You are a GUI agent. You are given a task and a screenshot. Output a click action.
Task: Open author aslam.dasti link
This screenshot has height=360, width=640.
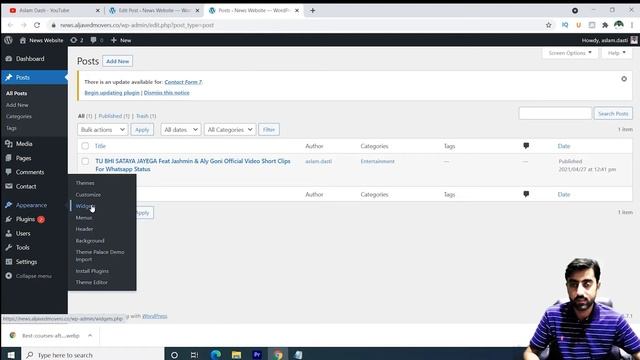318,161
